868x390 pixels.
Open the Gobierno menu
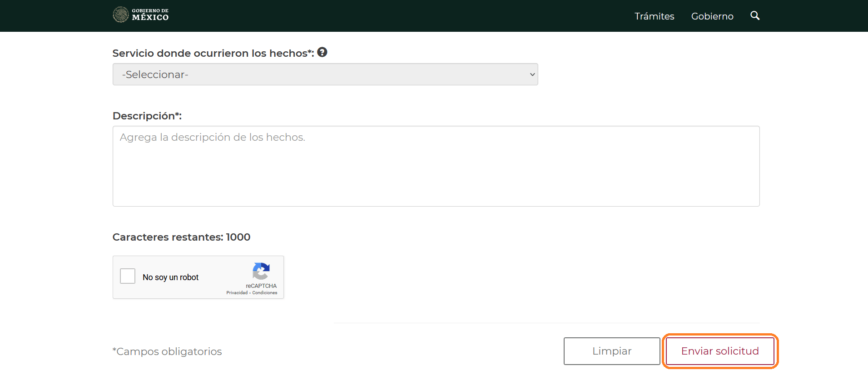tap(712, 16)
